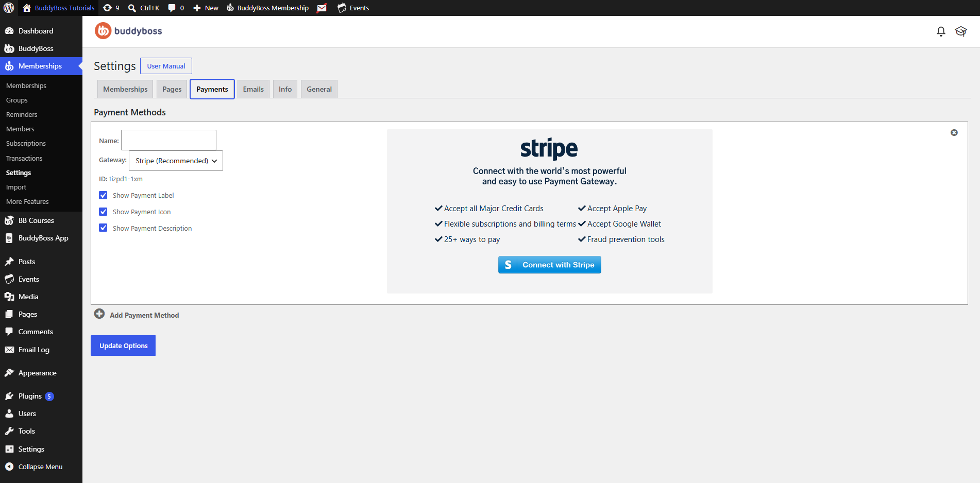The image size is (980, 483).
Task: Open the graduation cap help icon
Action: [x=961, y=31]
